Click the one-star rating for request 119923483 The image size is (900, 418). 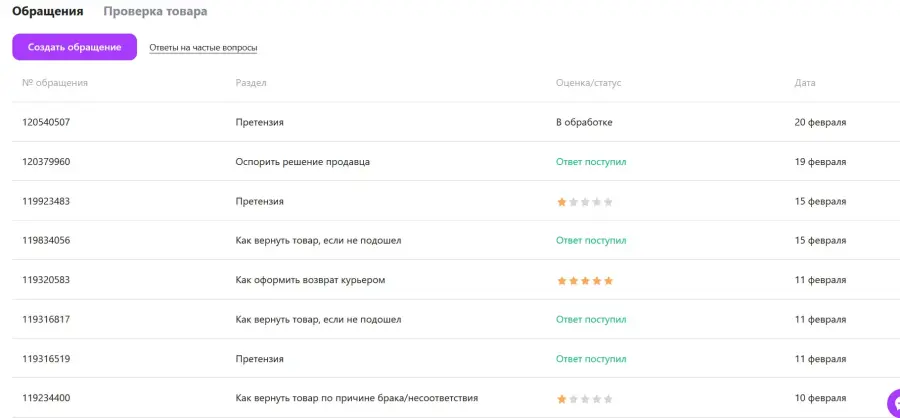pyautogui.click(x=585, y=202)
